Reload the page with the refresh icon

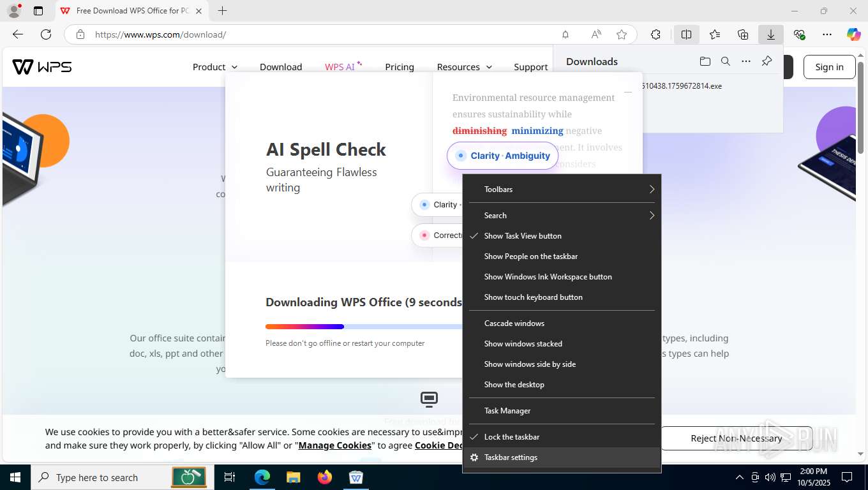tap(46, 34)
